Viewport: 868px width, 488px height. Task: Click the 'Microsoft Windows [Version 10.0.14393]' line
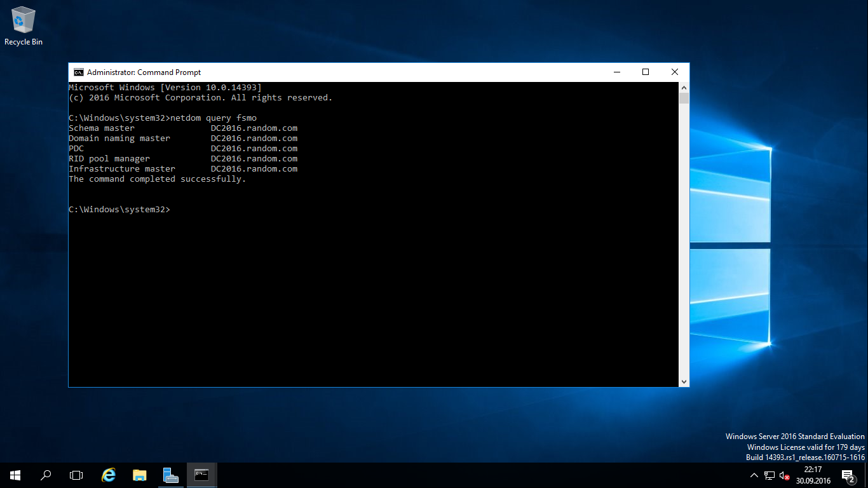click(165, 88)
